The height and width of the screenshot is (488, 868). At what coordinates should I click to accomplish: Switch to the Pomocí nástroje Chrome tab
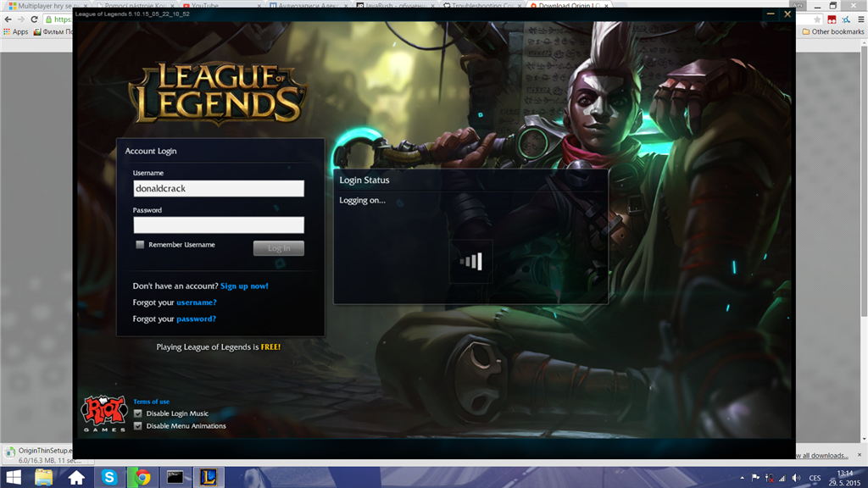click(x=135, y=5)
